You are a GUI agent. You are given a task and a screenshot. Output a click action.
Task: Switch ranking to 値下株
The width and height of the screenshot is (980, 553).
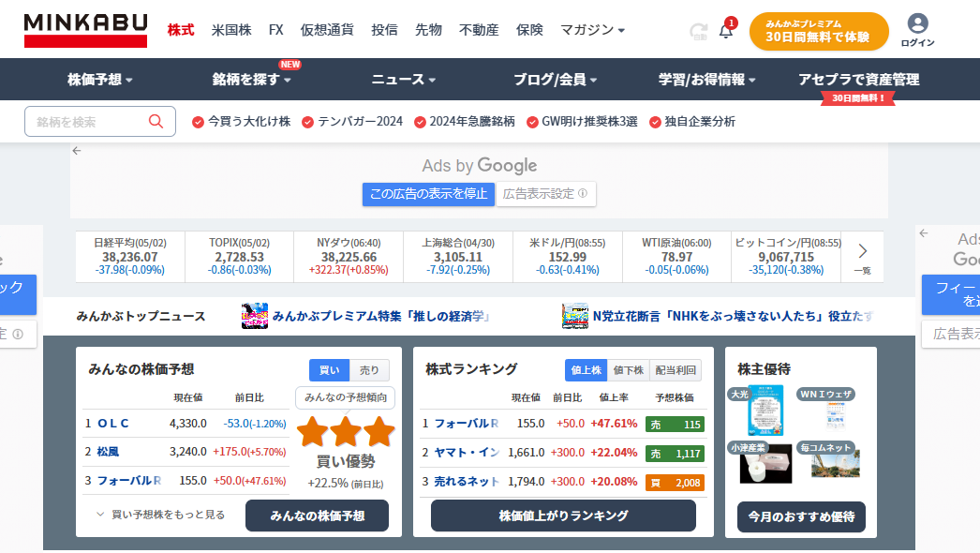point(629,370)
